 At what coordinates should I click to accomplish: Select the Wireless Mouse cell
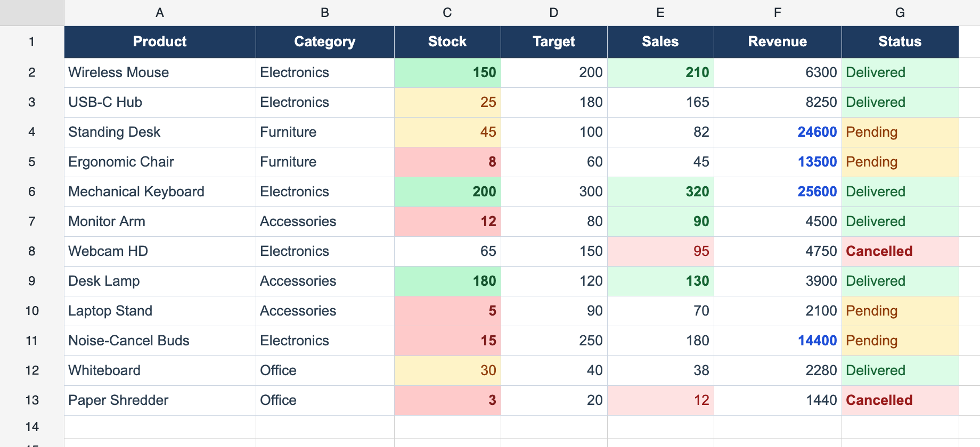160,72
